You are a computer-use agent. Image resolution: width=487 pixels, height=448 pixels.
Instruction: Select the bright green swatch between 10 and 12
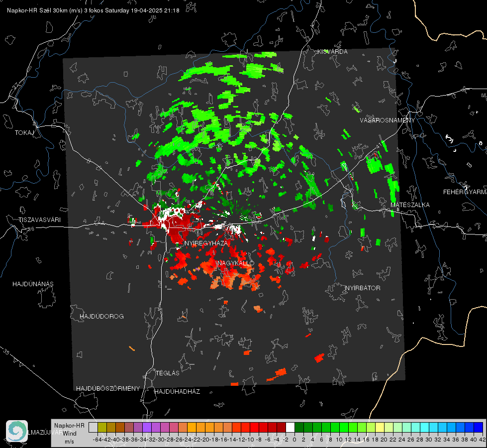pos(344,427)
